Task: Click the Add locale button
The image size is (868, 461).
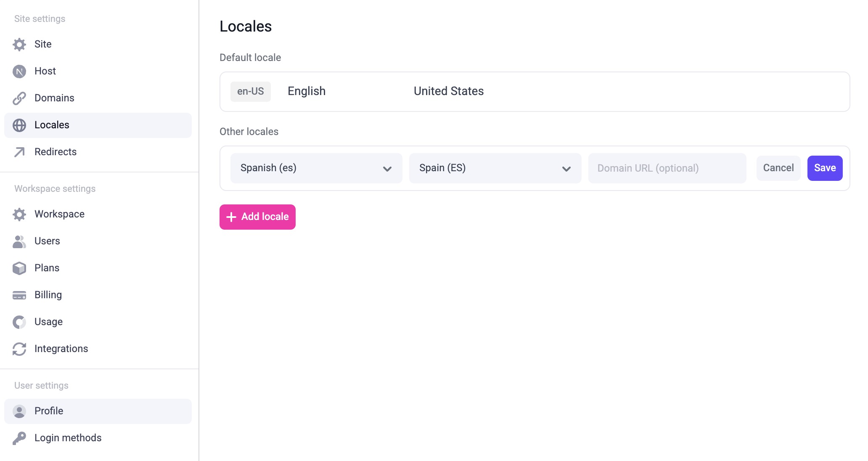Action: click(x=257, y=217)
